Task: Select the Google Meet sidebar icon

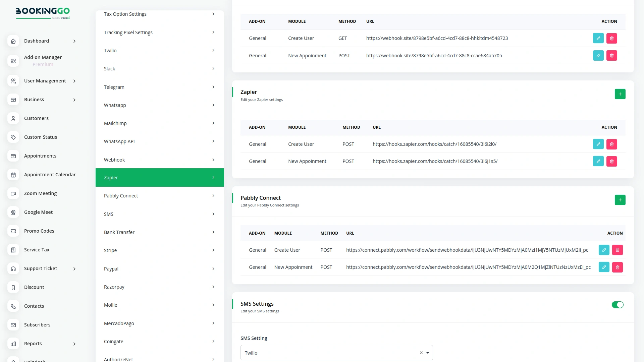Action: 13,212
